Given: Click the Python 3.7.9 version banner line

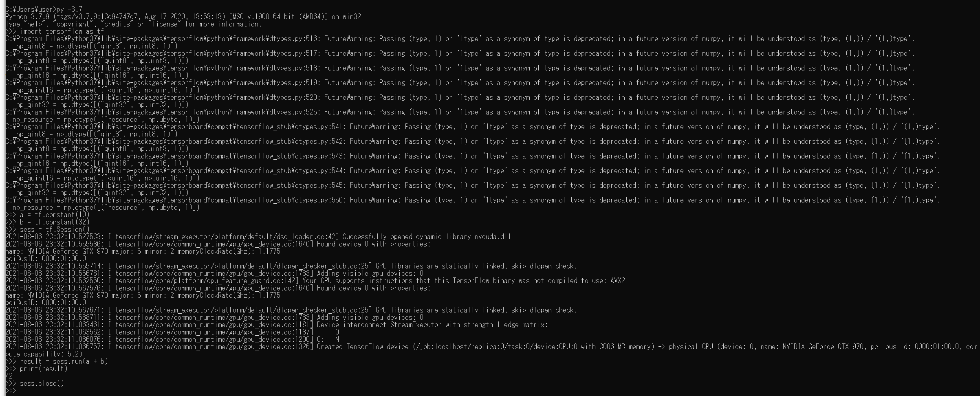Looking at the screenshot, I should click(183, 17).
